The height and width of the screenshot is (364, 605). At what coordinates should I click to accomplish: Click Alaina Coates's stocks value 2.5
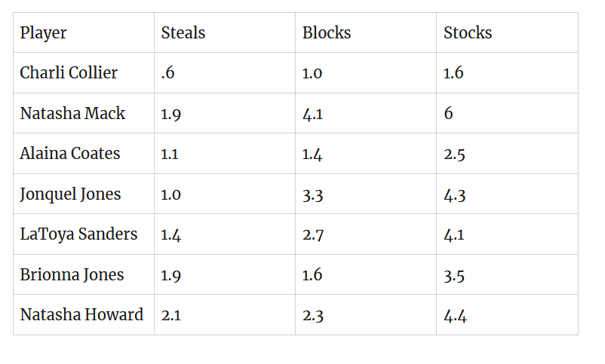tap(454, 154)
